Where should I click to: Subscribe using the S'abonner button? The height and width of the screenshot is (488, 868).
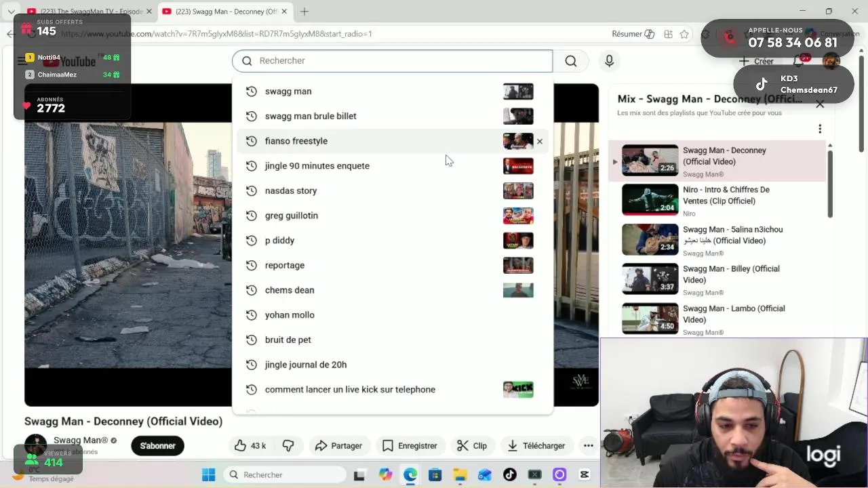[x=157, y=445]
